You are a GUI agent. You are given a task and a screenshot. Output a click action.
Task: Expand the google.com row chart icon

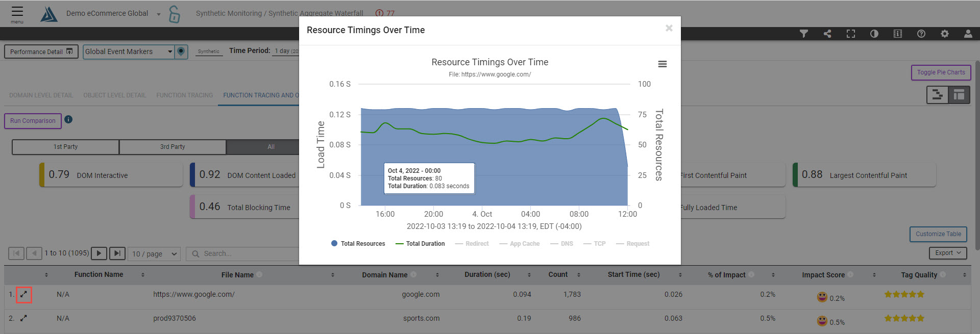(23, 295)
